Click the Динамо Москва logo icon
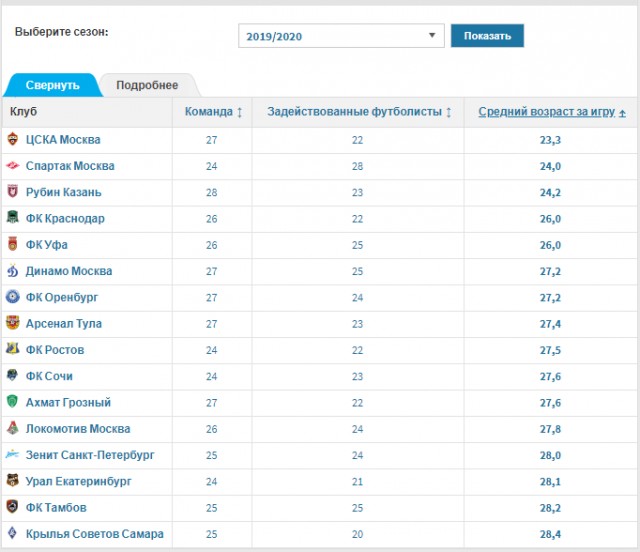This screenshot has width=640, height=552. 13,270
